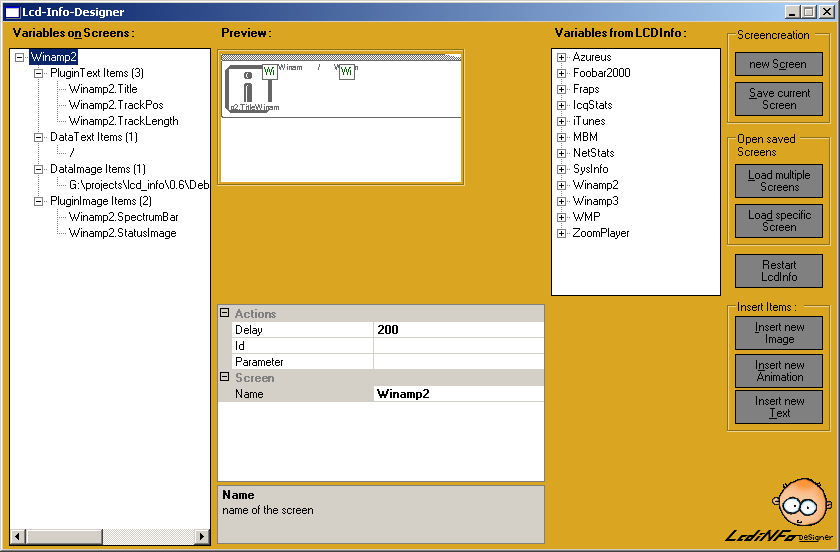The width and height of the screenshot is (840, 552).
Task: Select Winamp2.StatusImage item
Action: (x=123, y=233)
